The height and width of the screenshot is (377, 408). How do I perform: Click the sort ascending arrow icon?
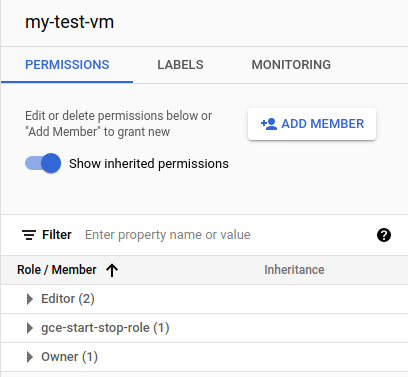(112, 270)
